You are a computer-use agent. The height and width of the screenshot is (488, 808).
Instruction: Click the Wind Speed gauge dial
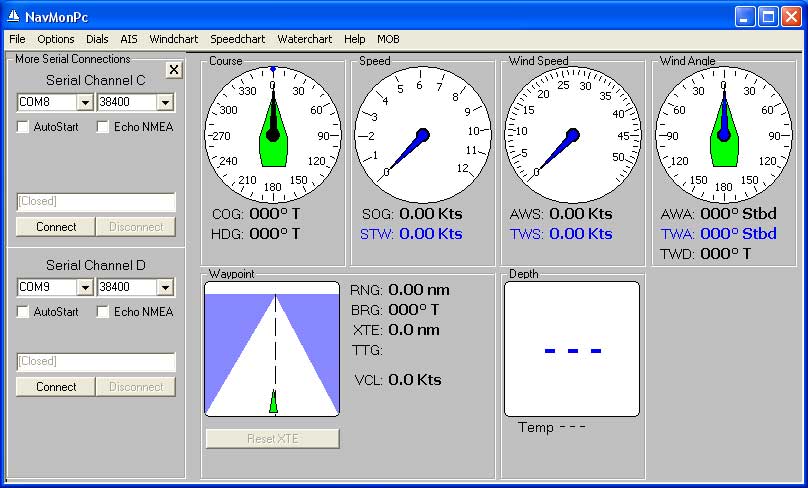click(x=573, y=135)
